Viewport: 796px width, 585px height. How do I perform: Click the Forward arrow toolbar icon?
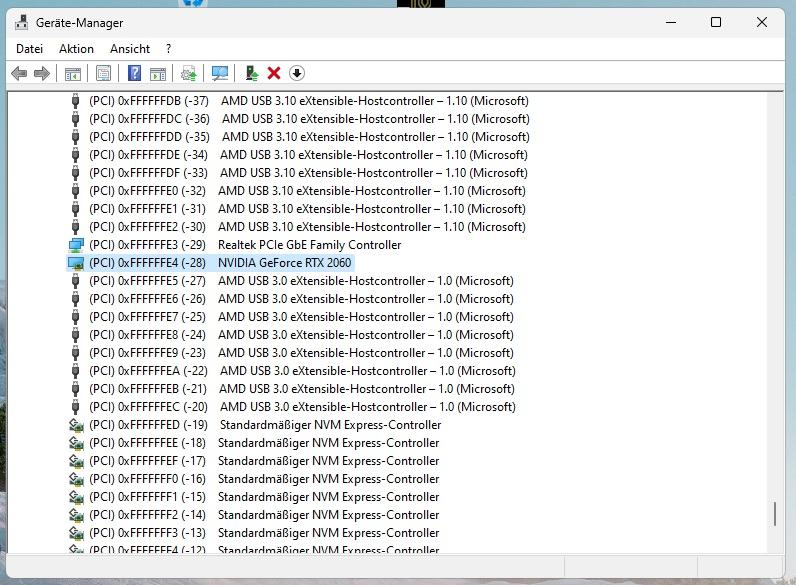coord(42,74)
